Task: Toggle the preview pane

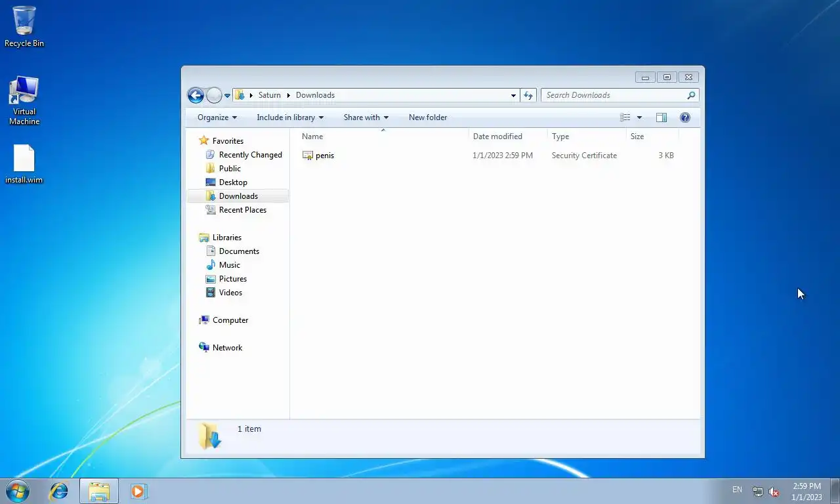Action: tap(661, 117)
